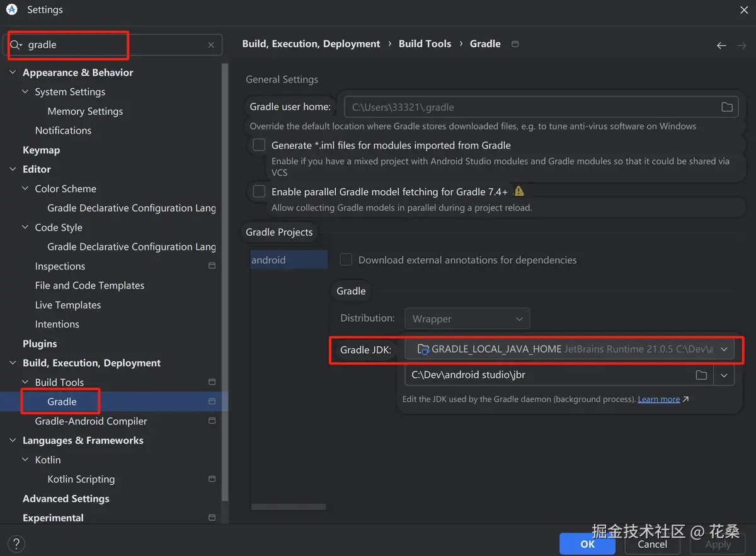The image size is (756, 556).
Task: Open the help question mark button
Action: [16, 543]
